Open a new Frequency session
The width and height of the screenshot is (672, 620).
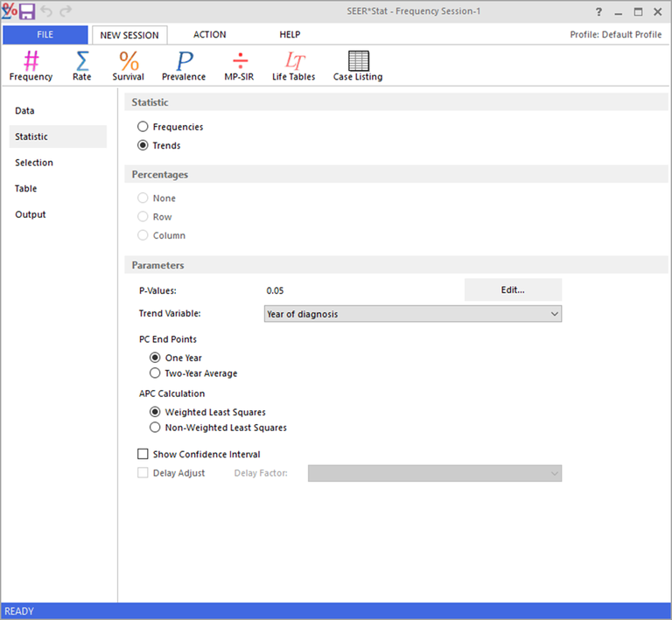point(31,66)
